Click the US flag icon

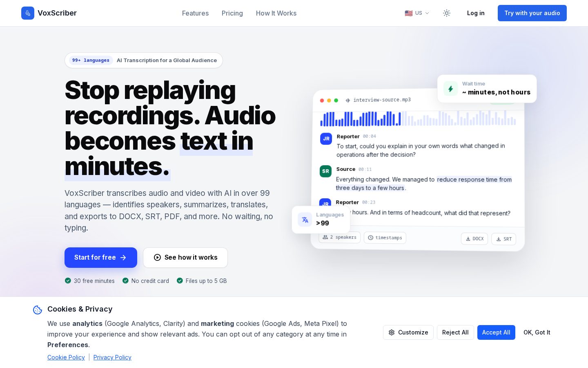(x=408, y=13)
